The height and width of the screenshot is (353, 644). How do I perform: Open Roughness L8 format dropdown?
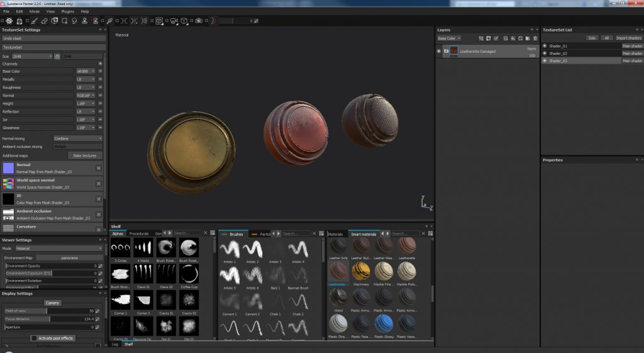click(86, 87)
